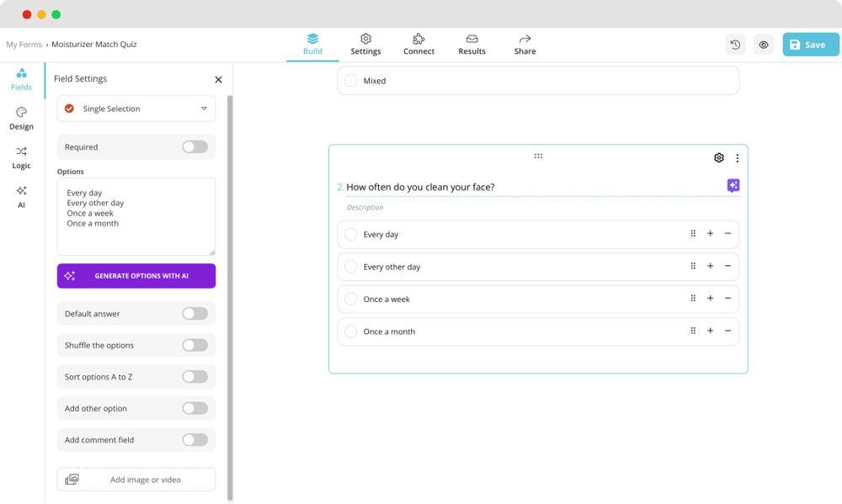Screen dimensions: 842x504
Task: Save the form
Action: tap(809, 44)
